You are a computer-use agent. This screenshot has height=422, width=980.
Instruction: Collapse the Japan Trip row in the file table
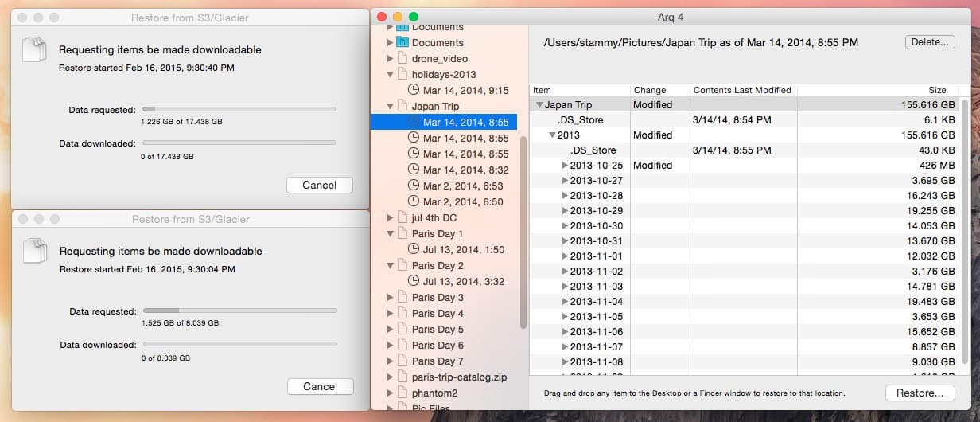click(540, 104)
